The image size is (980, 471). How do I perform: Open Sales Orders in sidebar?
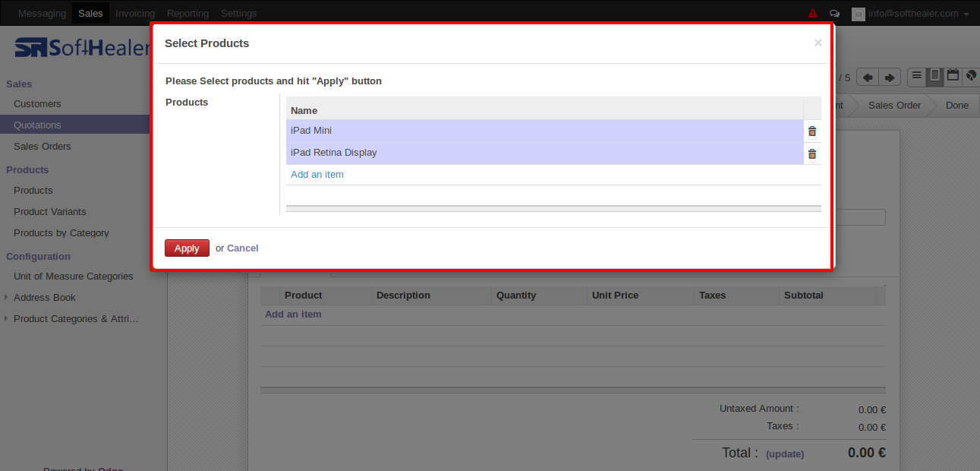pos(43,147)
